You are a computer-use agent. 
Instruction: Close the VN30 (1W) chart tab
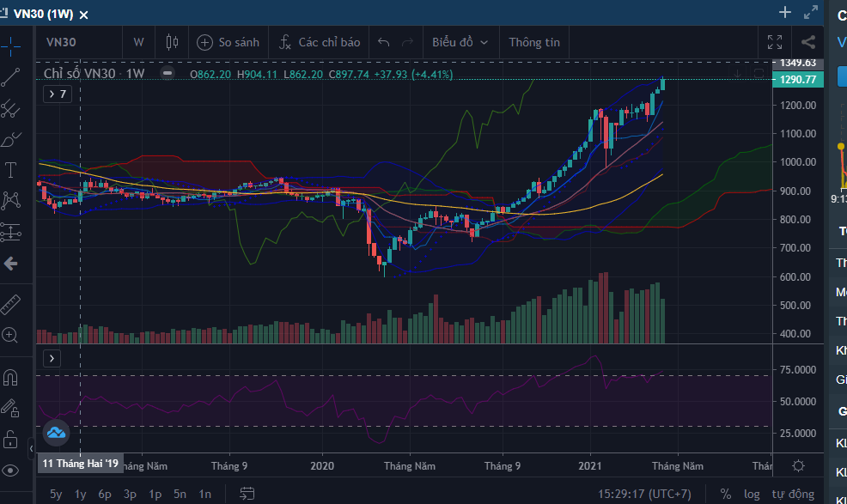pos(84,15)
